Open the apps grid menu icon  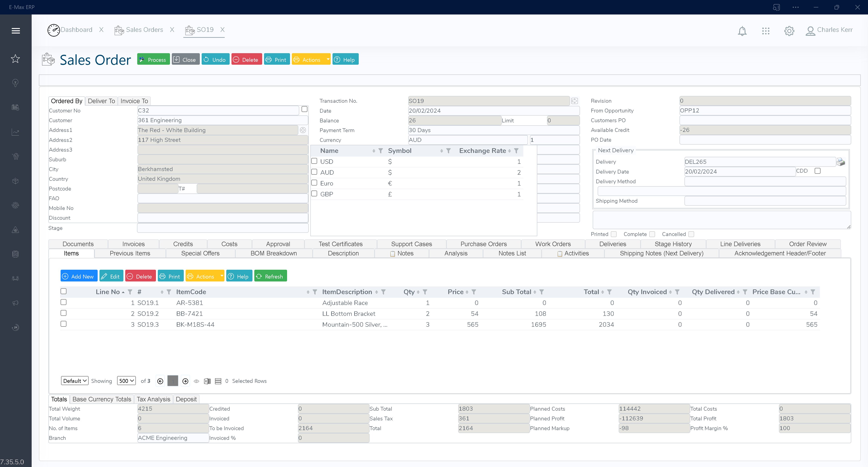(766, 31)
